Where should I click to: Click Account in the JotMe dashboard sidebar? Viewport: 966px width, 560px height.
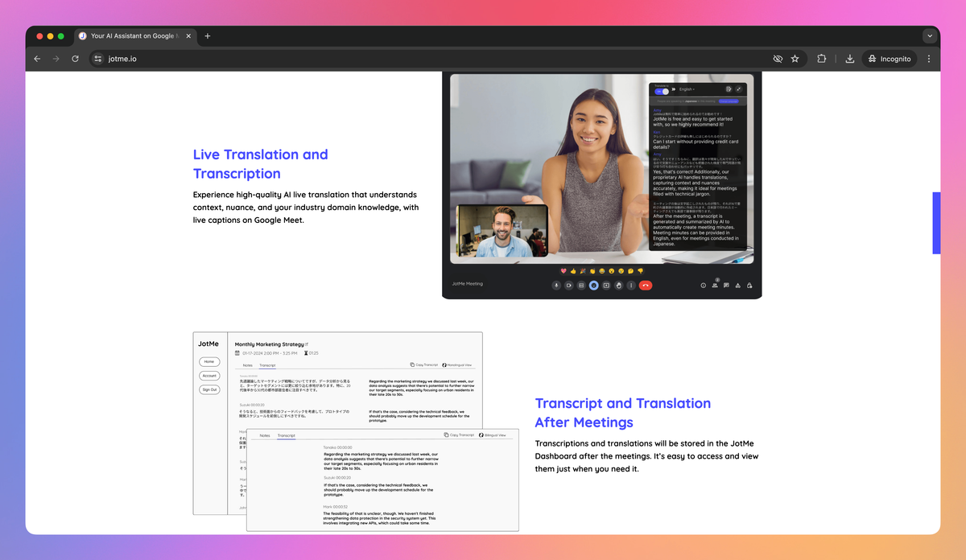[209, 376]
